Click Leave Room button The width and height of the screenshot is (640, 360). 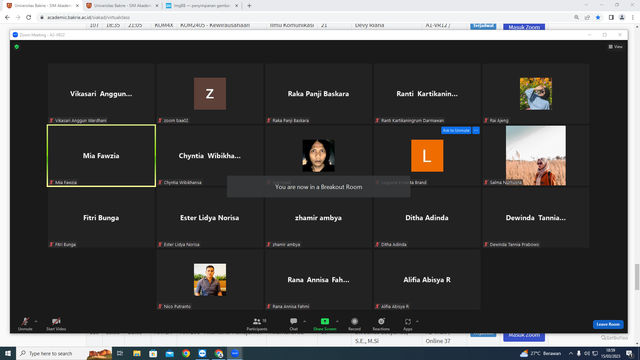608,324
